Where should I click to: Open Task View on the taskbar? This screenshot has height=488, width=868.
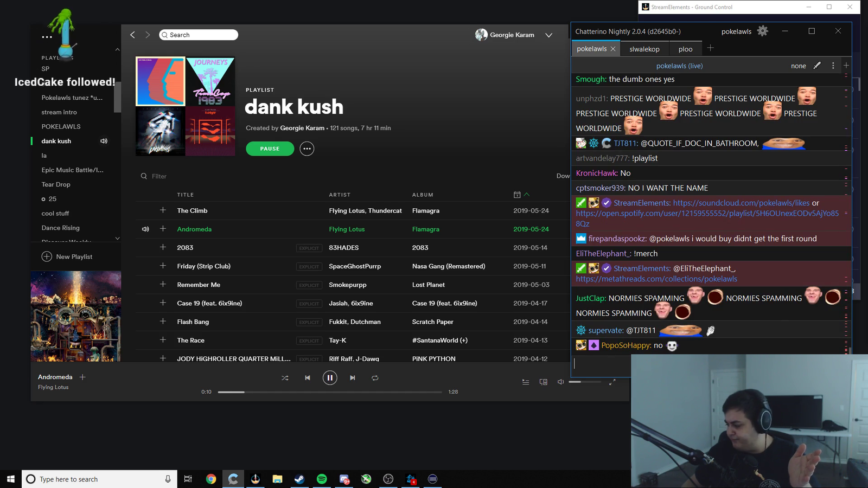pyautogui.click(x=188, y=479)
